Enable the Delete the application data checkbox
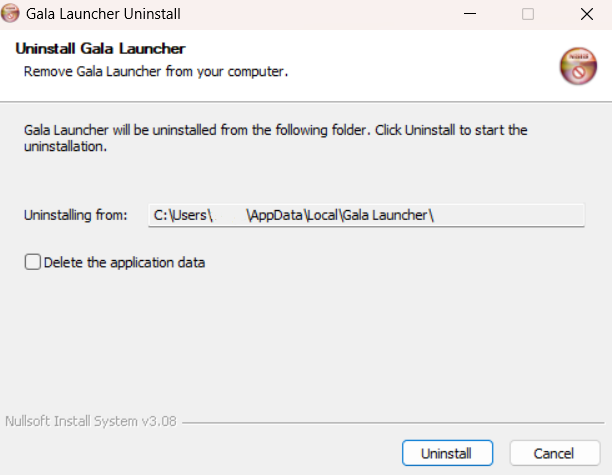 click(x=32, y=262)
